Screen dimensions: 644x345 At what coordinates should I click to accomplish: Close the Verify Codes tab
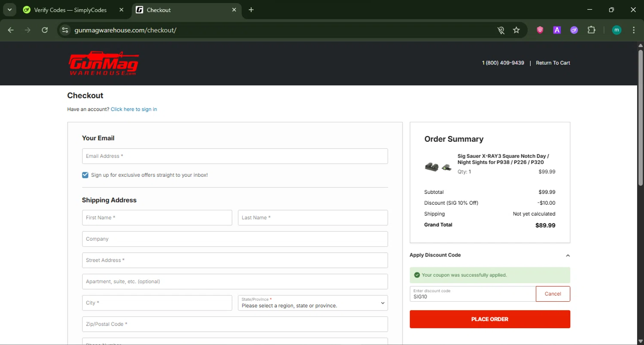tap(122, 10)
